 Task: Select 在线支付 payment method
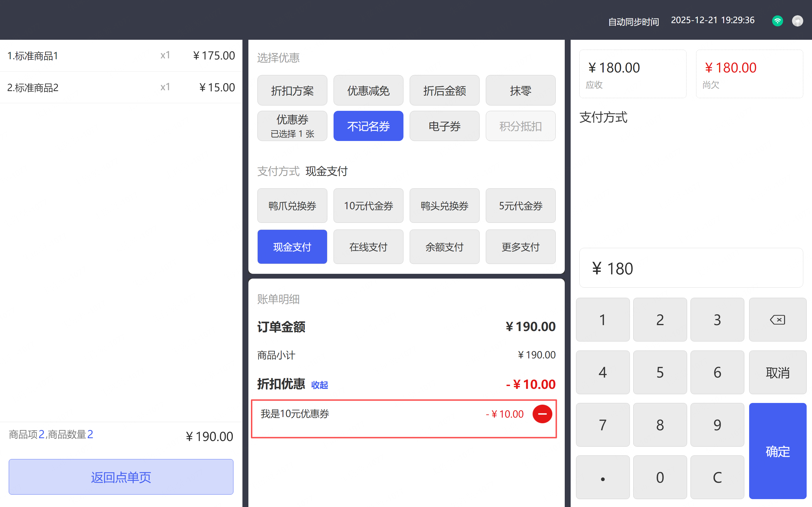pos(368,247)
